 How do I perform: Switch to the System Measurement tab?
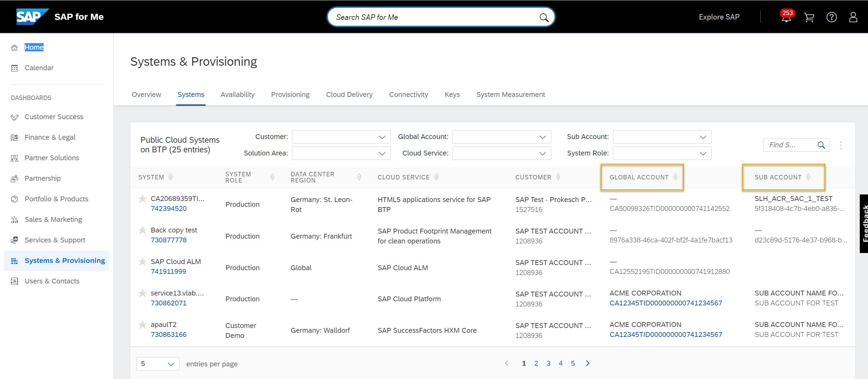click(x=510, y=94)
